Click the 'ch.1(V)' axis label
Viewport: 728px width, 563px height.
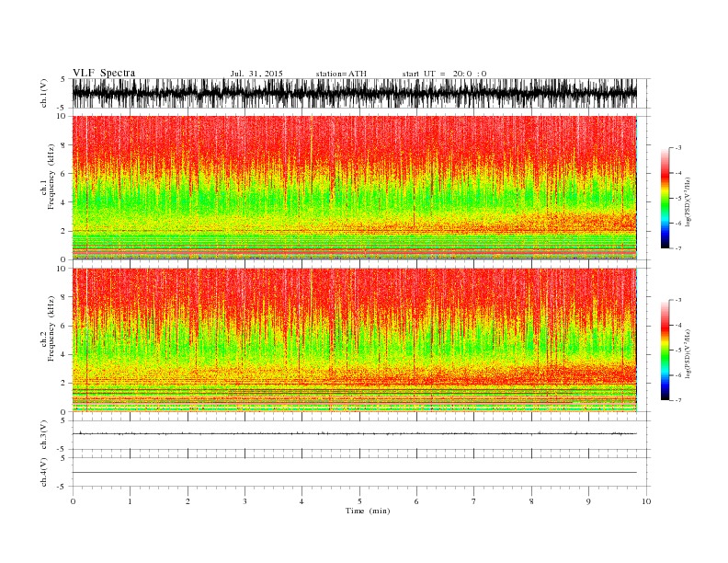[x=44, y=93]
